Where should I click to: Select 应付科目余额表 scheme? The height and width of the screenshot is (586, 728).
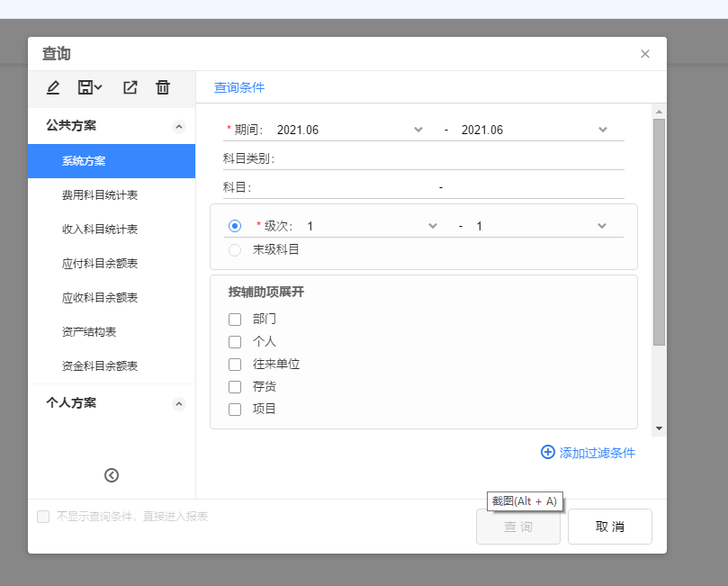click(x=112, y=264)
